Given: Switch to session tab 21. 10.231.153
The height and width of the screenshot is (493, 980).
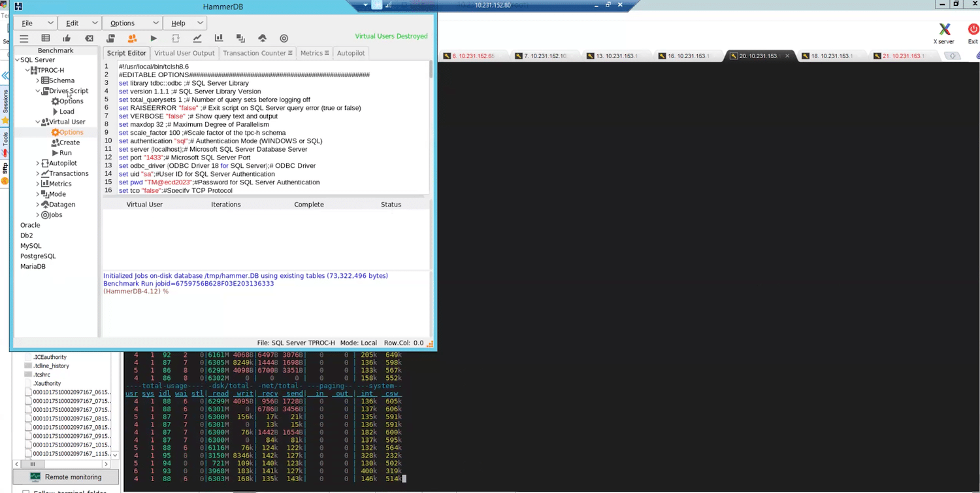Looking at the screenshot, I should tap(904, 56).
